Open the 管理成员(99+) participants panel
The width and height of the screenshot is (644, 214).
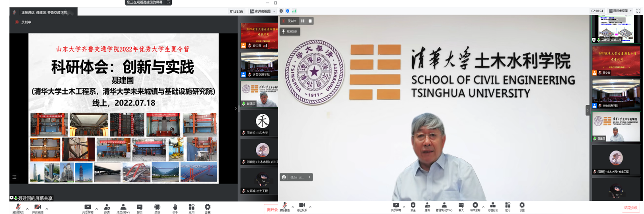[x=444, y=206]
